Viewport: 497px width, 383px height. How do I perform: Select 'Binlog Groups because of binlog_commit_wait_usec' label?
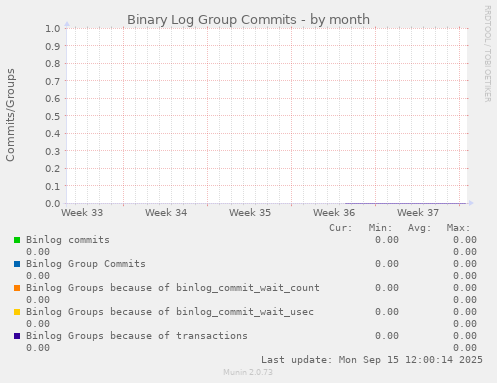(170, 312)
